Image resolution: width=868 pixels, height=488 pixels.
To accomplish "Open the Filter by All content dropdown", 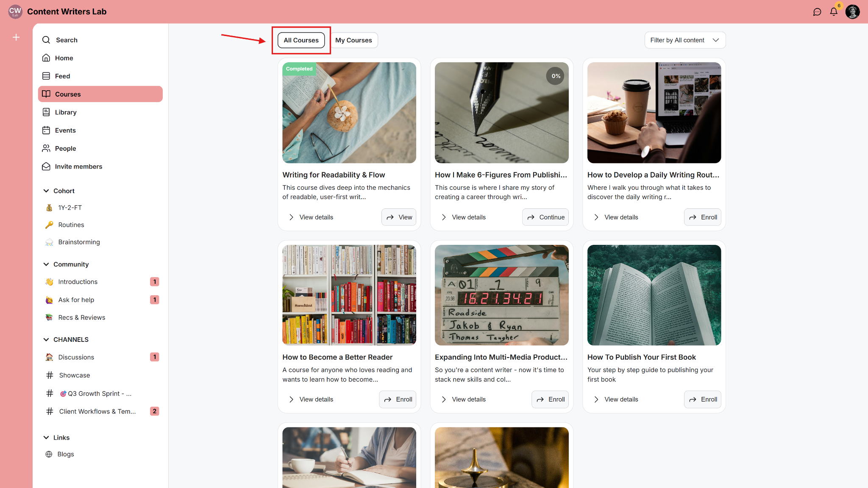I will tap(685, 40).
